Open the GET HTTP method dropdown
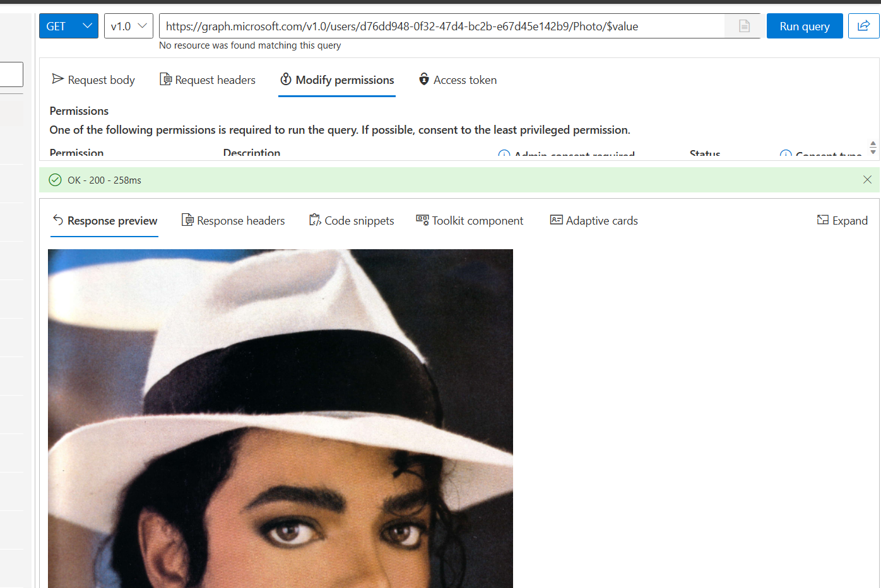The width and height of the screenshot is (881, 588). (x=69, y=26)
